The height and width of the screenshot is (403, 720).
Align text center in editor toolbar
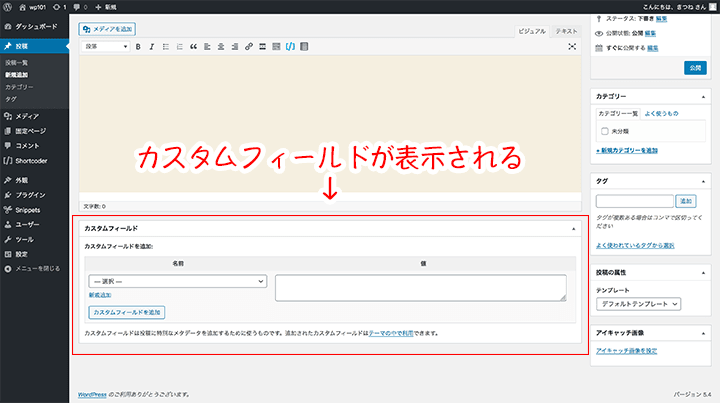(221, 47)
